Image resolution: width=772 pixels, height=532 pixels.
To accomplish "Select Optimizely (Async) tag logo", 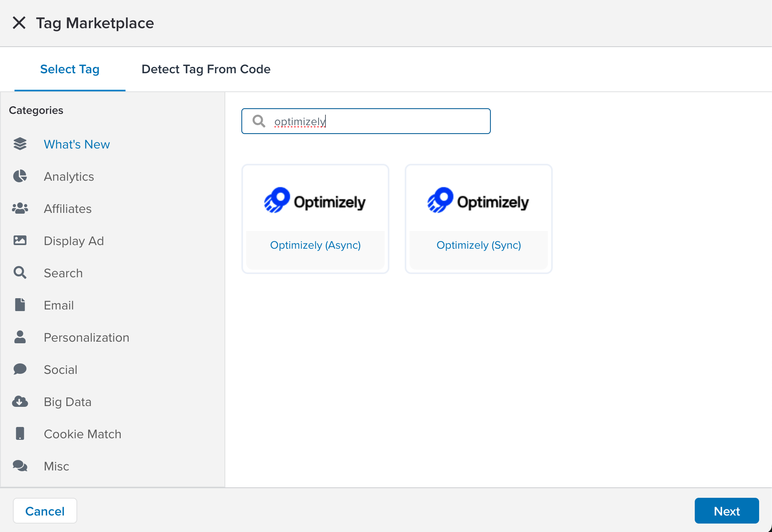I will [315, 200].
